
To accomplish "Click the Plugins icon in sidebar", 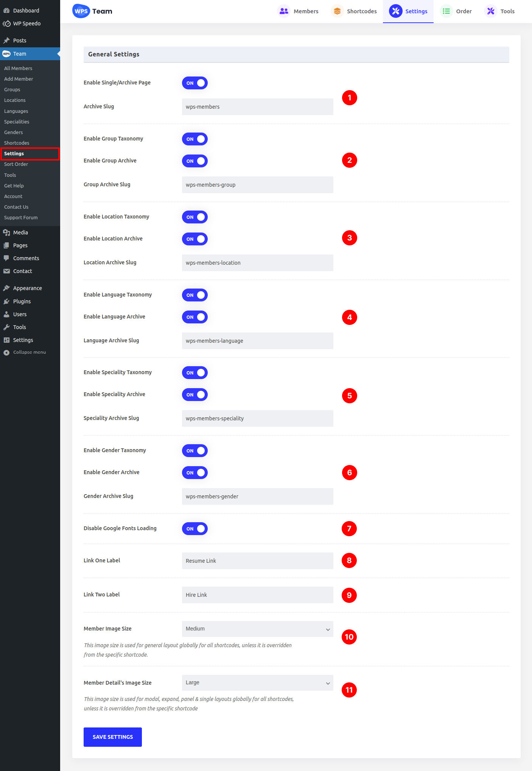I will [x=6, y=301].
